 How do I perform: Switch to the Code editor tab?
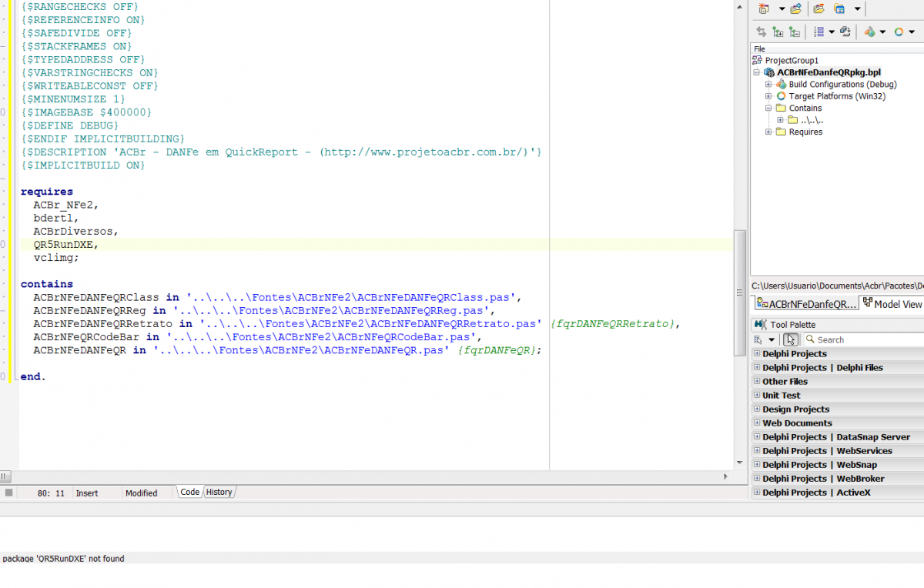click(189, 492)
